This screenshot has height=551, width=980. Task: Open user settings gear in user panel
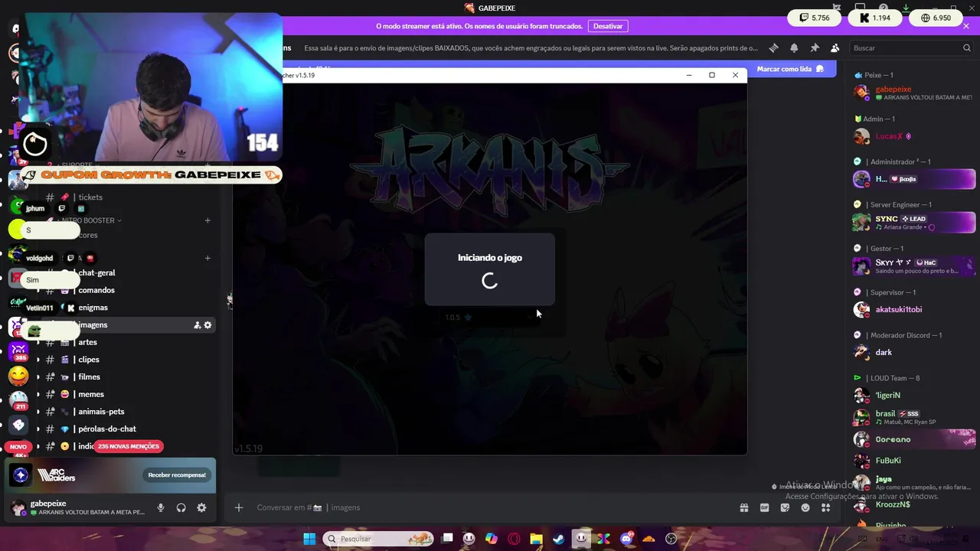tap(201, 507)
